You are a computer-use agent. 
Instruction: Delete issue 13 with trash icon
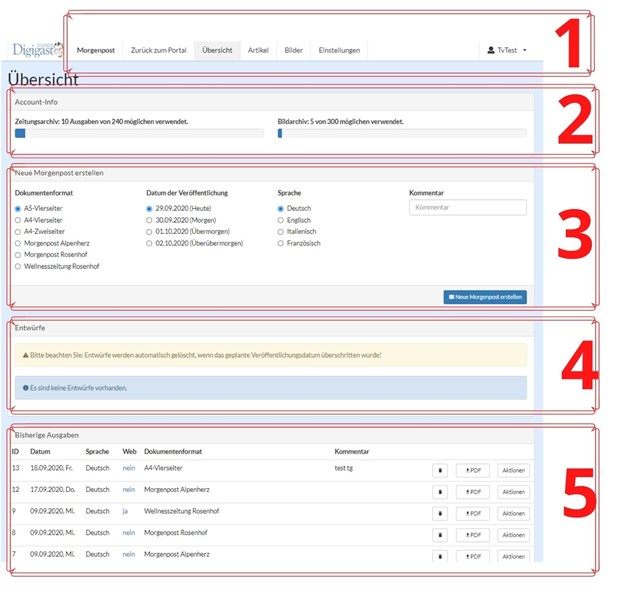440,470
